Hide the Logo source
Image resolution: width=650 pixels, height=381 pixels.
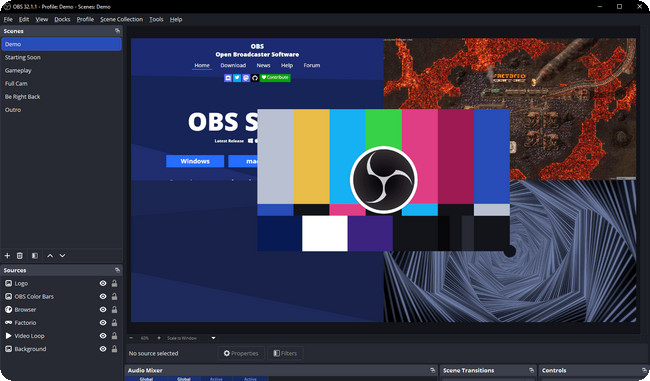[103, 283]
